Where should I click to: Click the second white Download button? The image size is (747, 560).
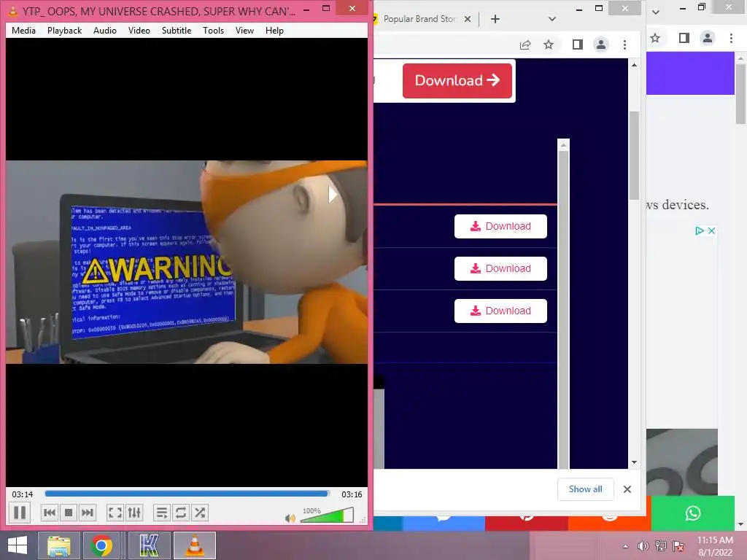500,268
